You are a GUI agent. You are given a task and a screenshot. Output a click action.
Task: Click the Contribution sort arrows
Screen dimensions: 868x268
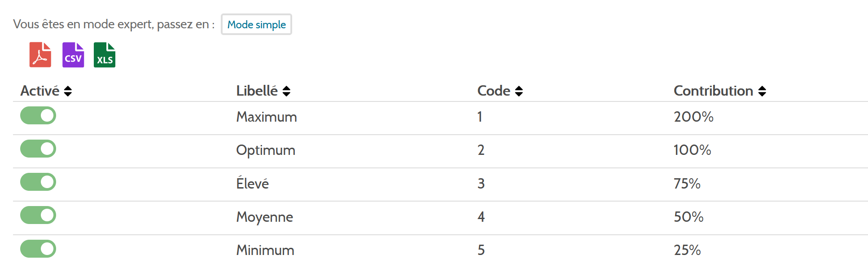762,91
